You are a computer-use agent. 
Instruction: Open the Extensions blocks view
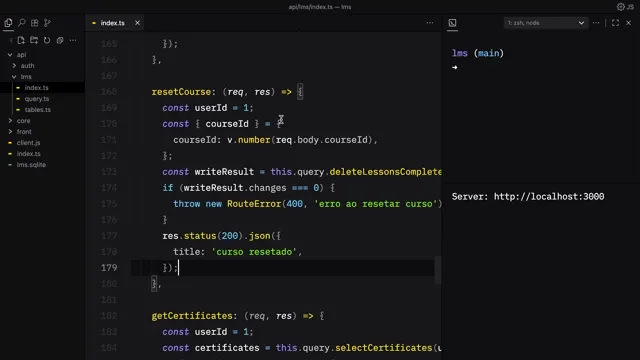point(35,23)
